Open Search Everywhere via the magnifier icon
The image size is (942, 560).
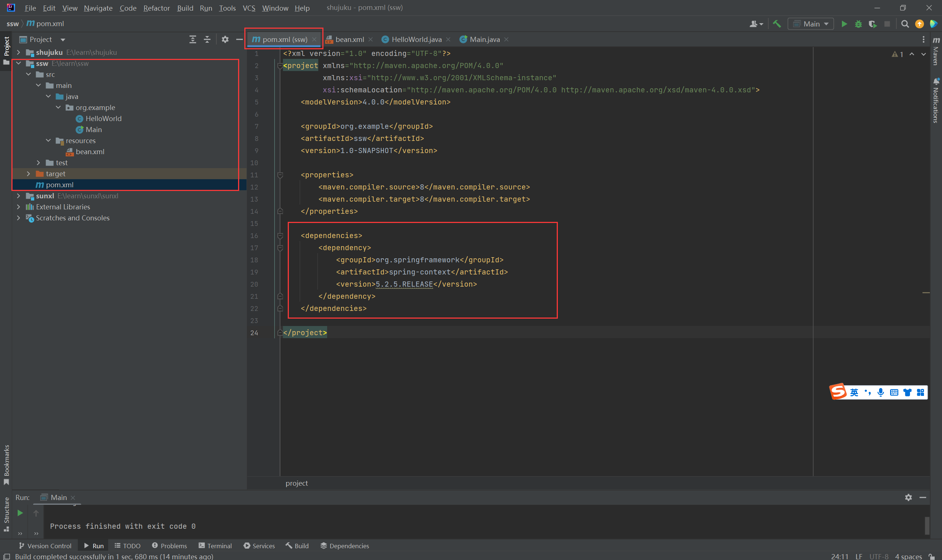tap(904, 24)
